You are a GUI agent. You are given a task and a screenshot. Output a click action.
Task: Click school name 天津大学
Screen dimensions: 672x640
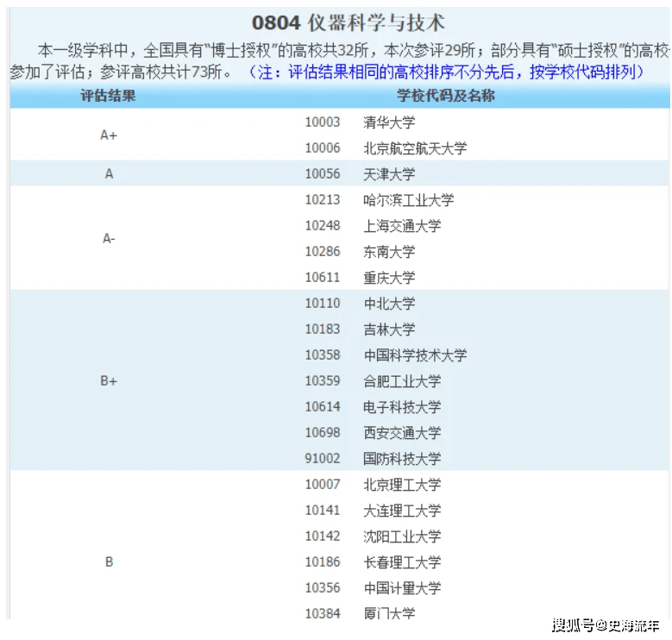click(x=389, y=174)
